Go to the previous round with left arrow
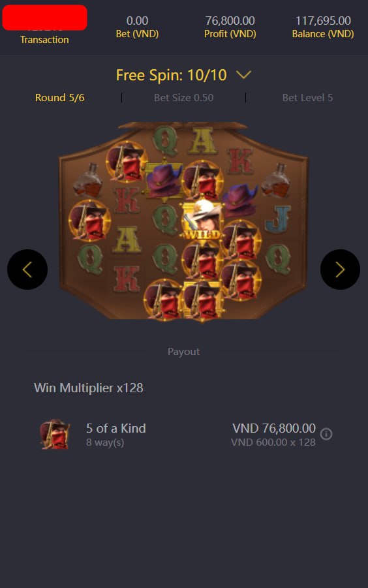Image resolution: width=368 pixels, height=588 pixels. (x=27, y=270)
